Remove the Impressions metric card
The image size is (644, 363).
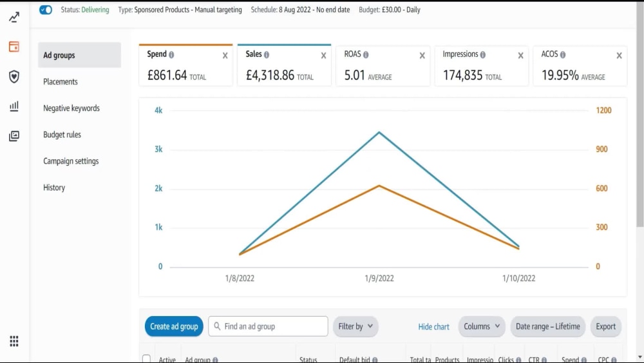coord(521,55)
